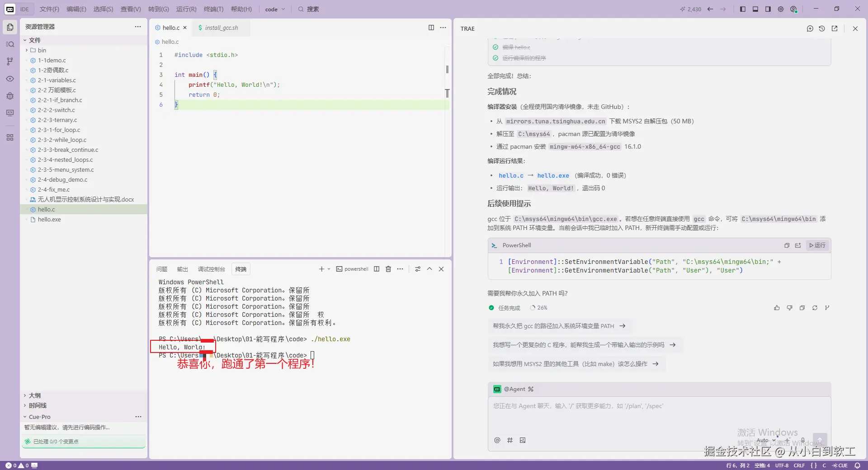The image size is (868, 470).
Task: Regenerate the agent response
Action: tap(815, 308)
